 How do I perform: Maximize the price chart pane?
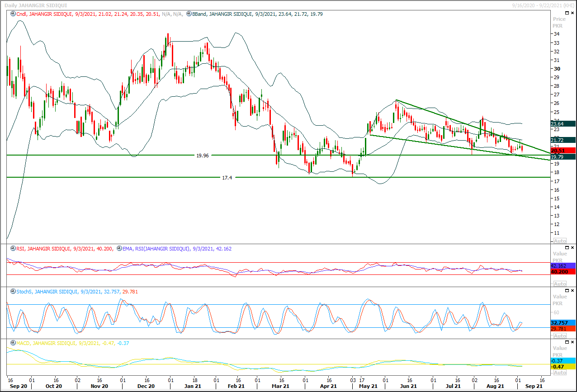pyautogui.click(x=568, y=13)
